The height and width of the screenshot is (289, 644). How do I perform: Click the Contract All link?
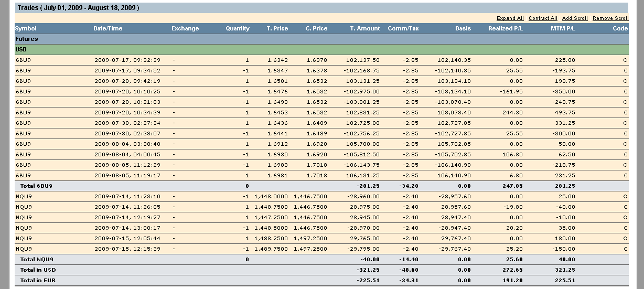[543, 18]
